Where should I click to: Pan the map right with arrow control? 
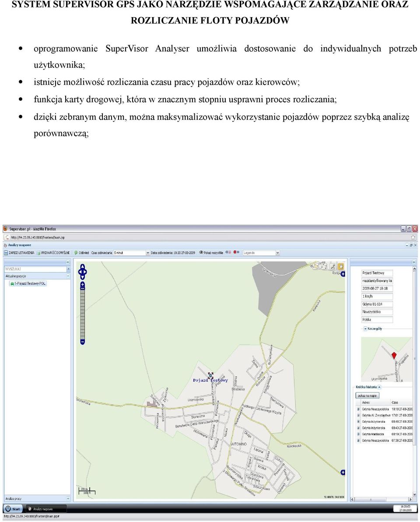click(85, 272)
